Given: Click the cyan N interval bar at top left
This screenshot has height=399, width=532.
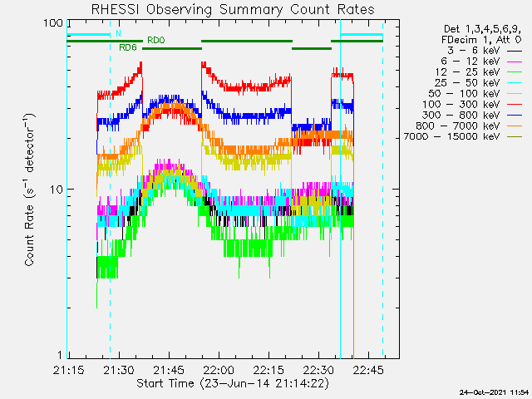Looking at the screenshot, I should 88,35.
